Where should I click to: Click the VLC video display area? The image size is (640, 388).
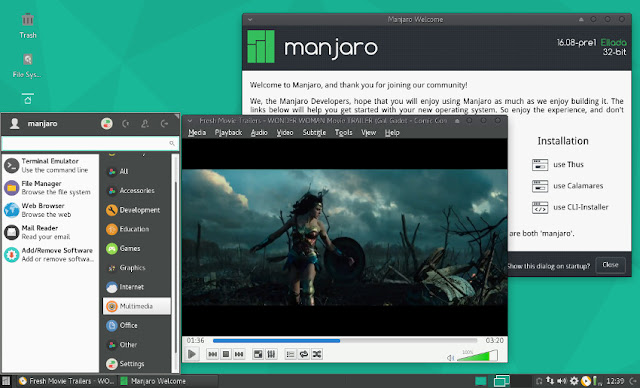point(344,237)
